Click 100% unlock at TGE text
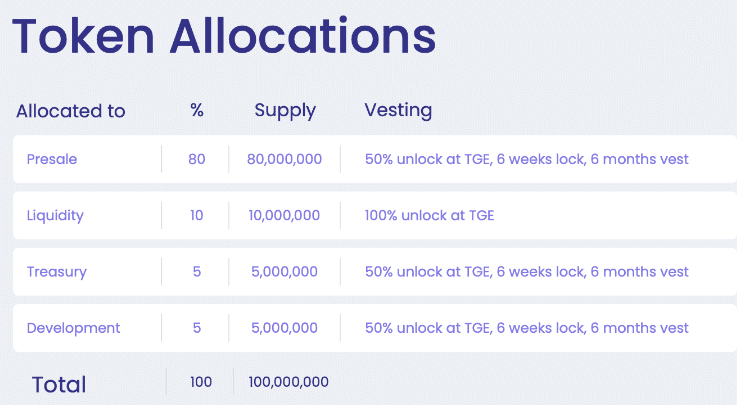The width and height of the screenshot is (737, 405). [430, 216]
